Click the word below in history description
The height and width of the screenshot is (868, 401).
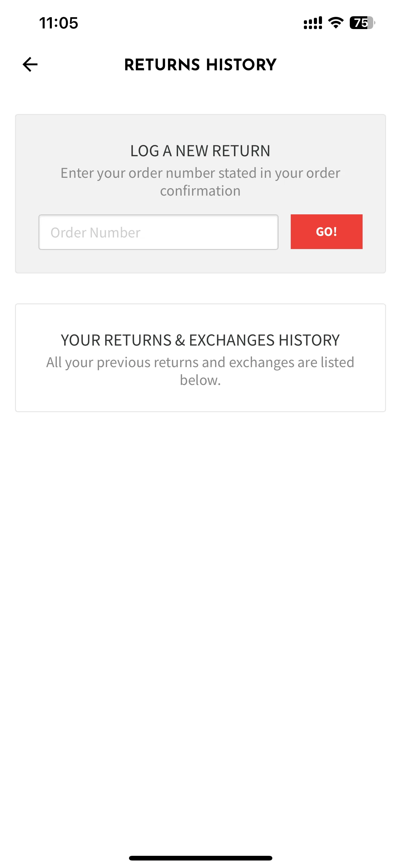coord(200,381)
